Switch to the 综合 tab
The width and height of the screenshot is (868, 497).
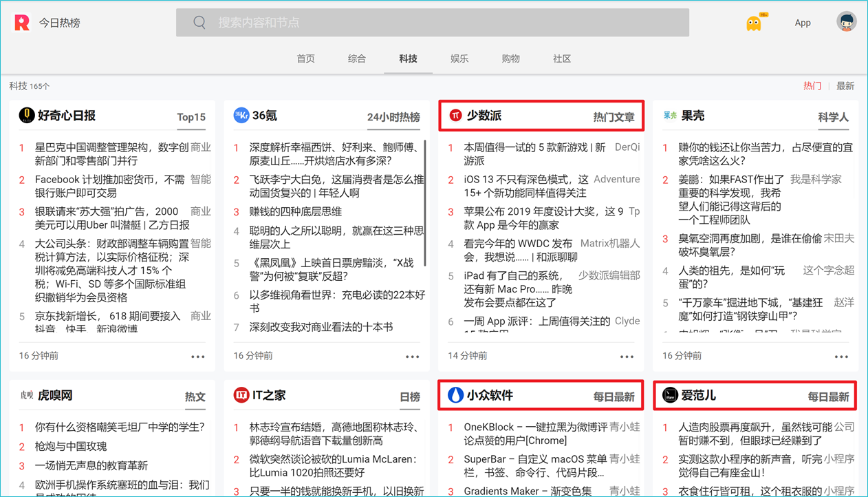click(357, 59)
